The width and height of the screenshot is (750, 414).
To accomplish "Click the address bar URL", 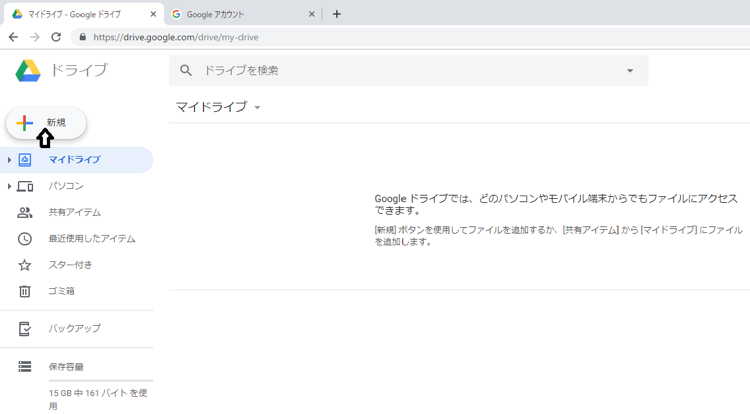I will [x=176, y=37].
